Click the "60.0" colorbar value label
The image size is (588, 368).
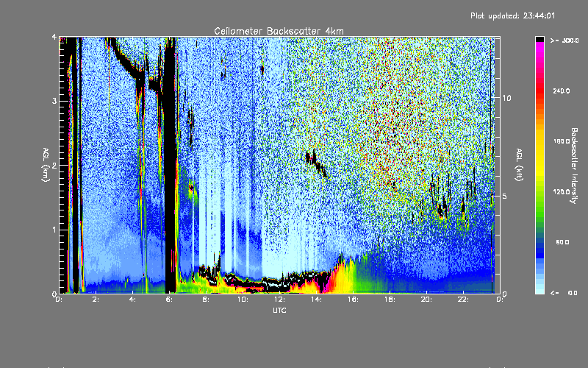coord(562,242)
